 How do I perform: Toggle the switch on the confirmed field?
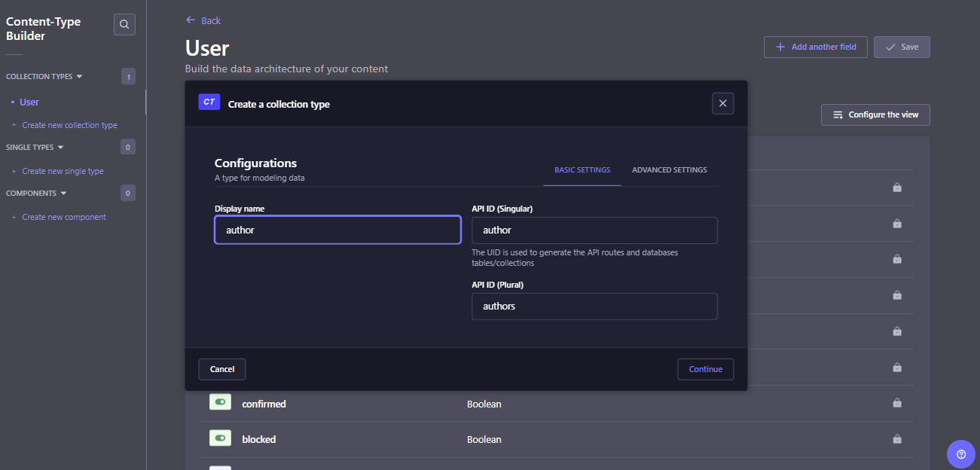[x=220, y=401]
